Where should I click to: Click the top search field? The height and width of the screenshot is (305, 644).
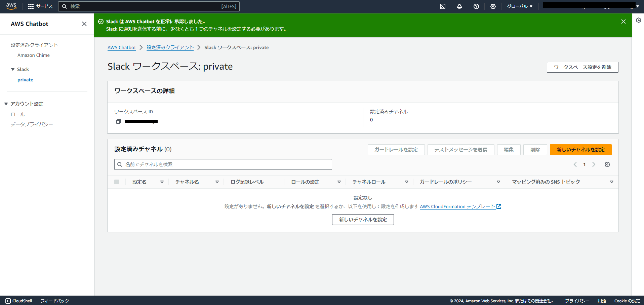pos(149,6)
